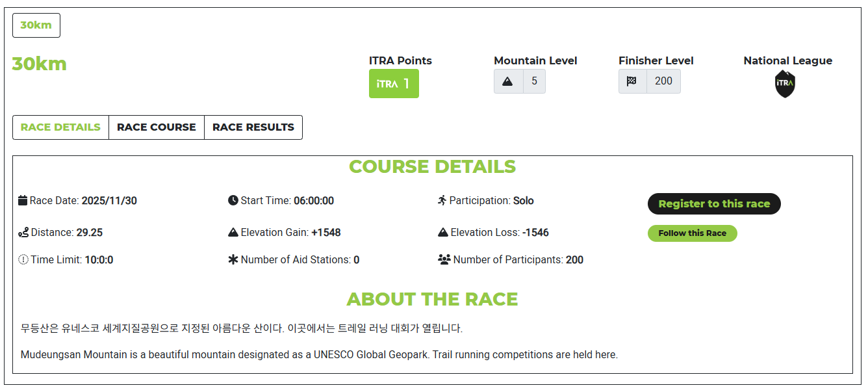Click the Mountain Level mountain icon
This screenshot has width=868, height=392.
pos(508,81)
